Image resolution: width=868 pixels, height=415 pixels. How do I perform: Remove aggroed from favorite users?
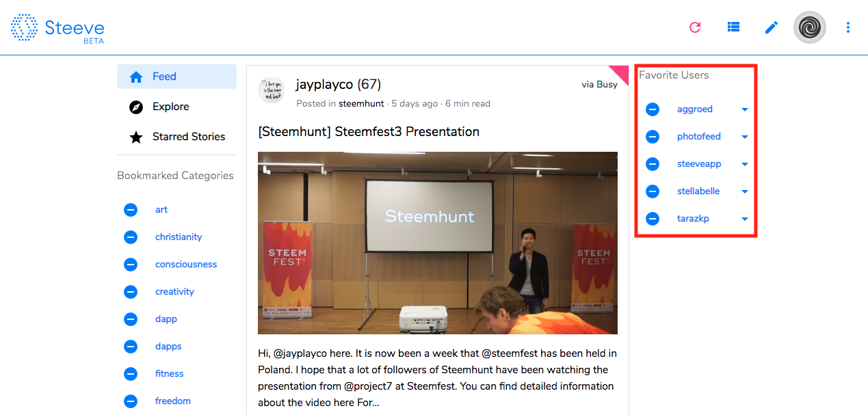(x=653, y=109)
